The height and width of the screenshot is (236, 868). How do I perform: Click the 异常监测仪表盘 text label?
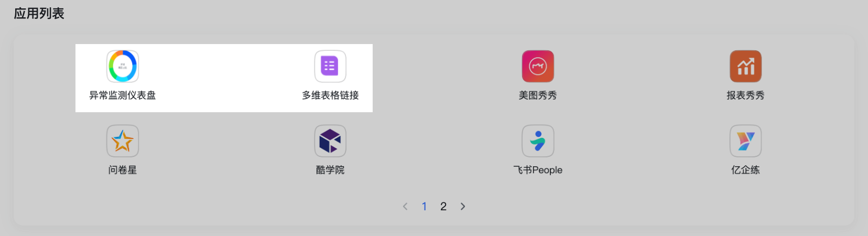[x=123, y=95]
